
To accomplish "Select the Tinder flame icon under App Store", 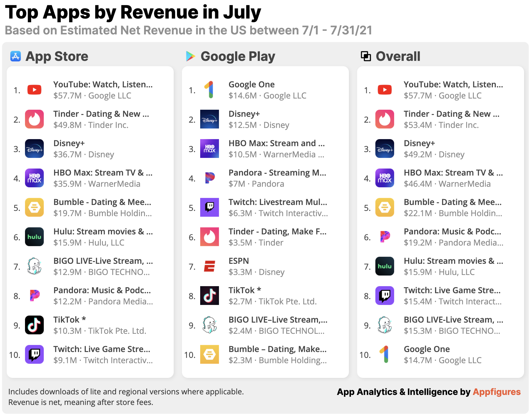I will tap(34, 119).
